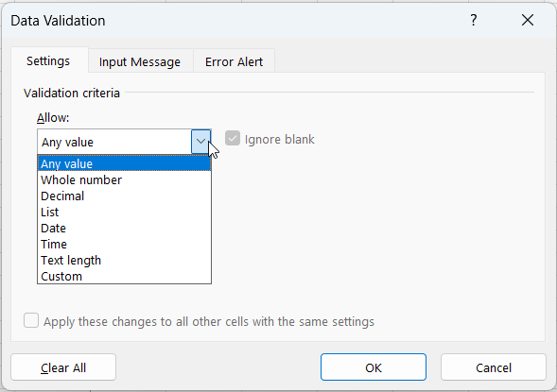Screen dimensions: 557x392
Task: Click the Help question mark icon
Action: pyautogui.click(x=473, y=20)
